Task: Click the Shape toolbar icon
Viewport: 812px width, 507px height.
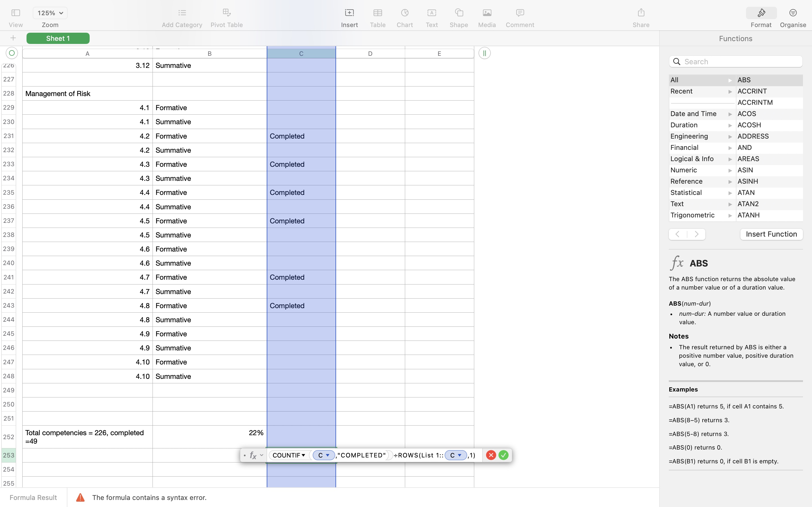Action: click(x=459, y=13)
